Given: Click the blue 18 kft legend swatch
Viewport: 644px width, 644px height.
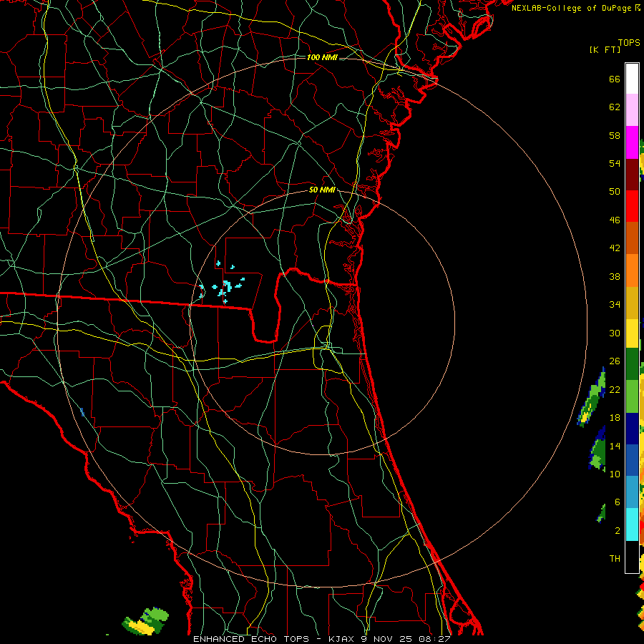Looking at the screenshot, I should pyautogui.click(x=632, y=460).
